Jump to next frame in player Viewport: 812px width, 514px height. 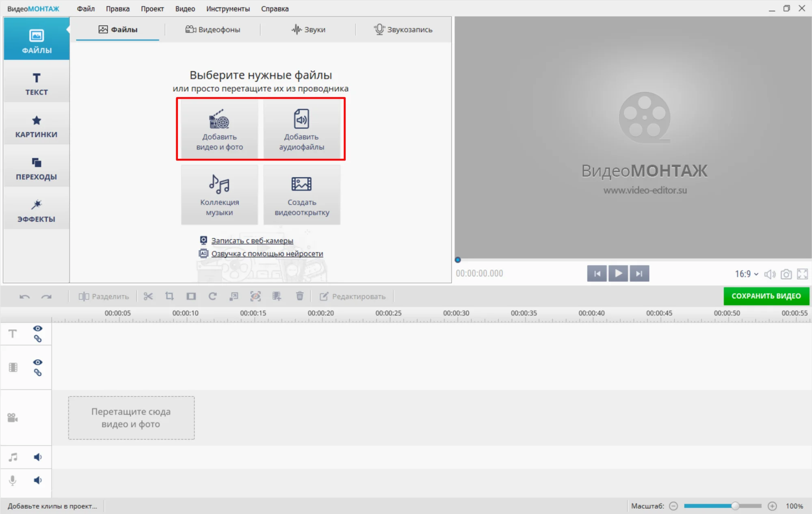(x=639, y=273)
